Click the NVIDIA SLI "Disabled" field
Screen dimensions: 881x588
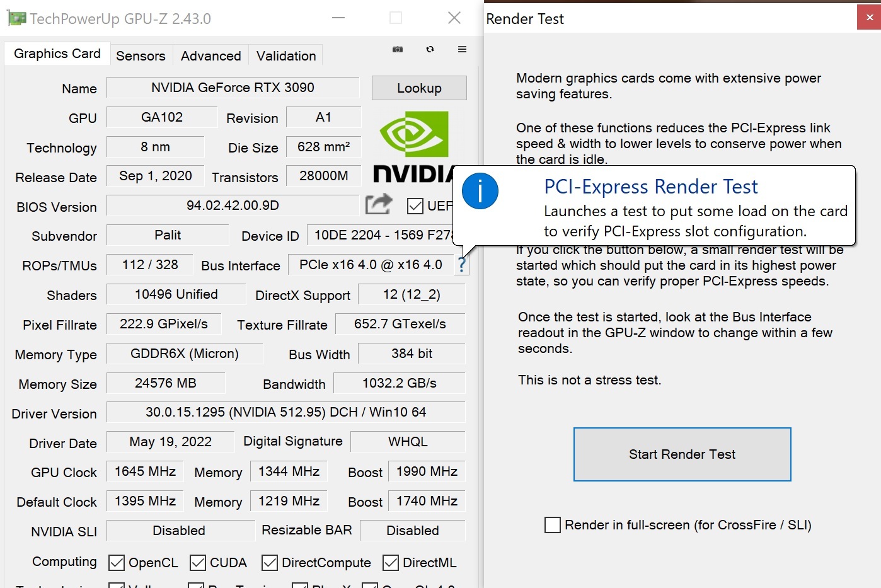tap(180, 531)
